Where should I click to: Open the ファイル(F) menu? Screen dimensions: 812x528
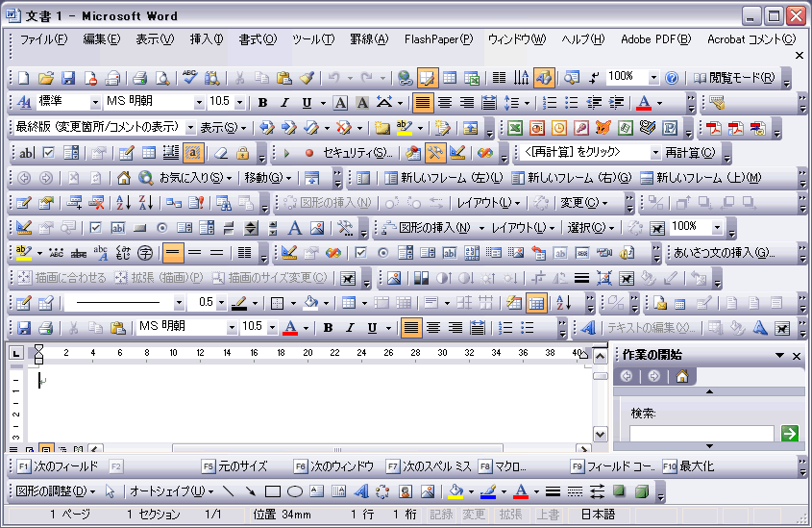click(43, 39)
